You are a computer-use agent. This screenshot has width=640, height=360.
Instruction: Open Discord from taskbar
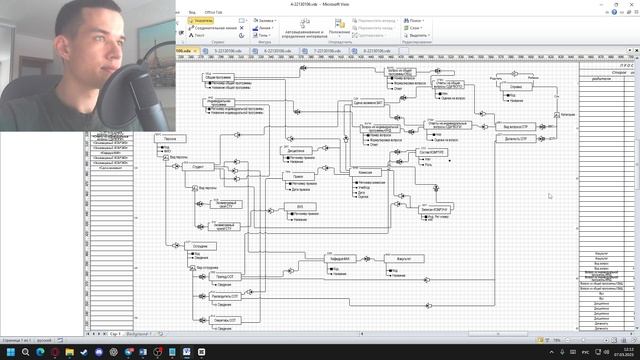point(99,352)
